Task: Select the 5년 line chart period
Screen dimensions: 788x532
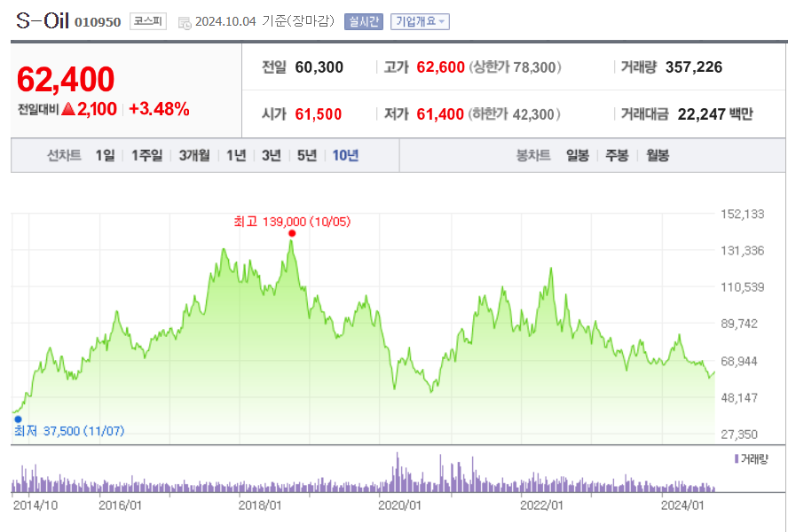Action: (306, 155)
